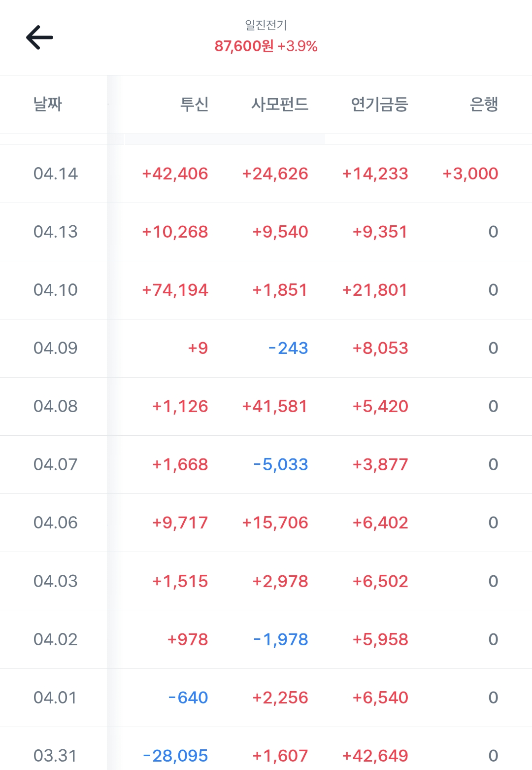Tap the back arrow icon
This screenshot has width=532, height=770.
(39, 38)
